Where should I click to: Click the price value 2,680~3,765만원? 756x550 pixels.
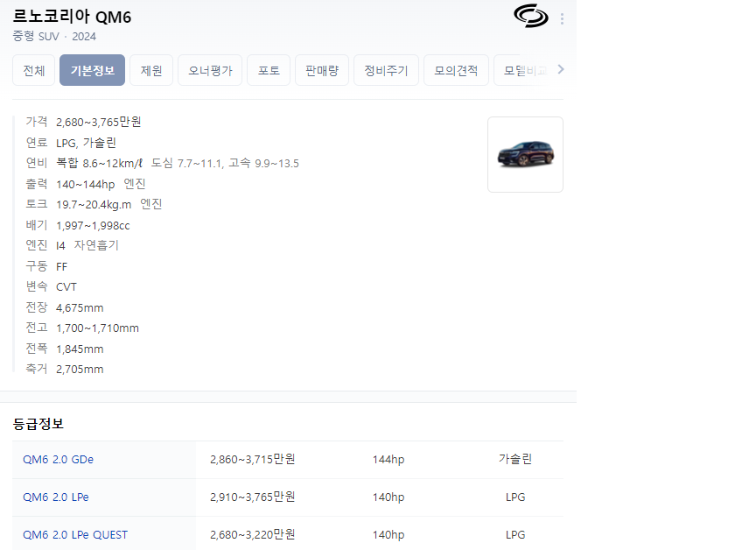coord(99,122)
